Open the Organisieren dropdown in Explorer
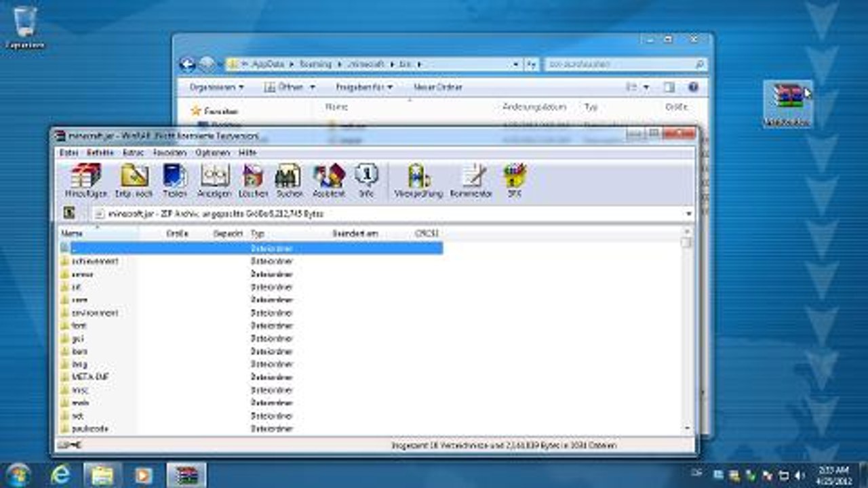The height and width of the screenshot is (488, 868). tap(216, 87)
